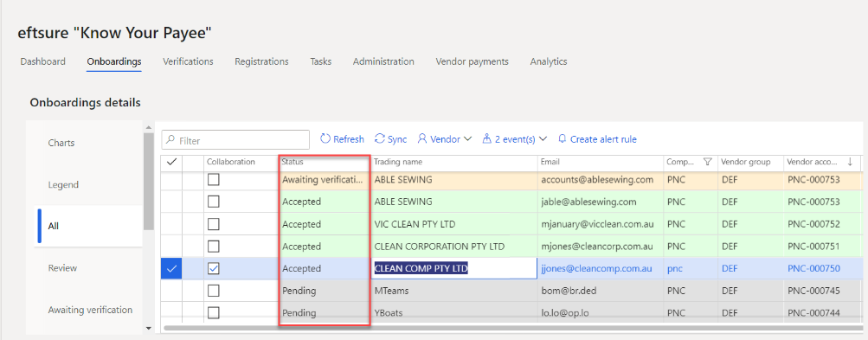Screen dimensions: 868x340
Task: Click CLEAN CORPORATION PTY LTD cell
Action: click(454, 247)
